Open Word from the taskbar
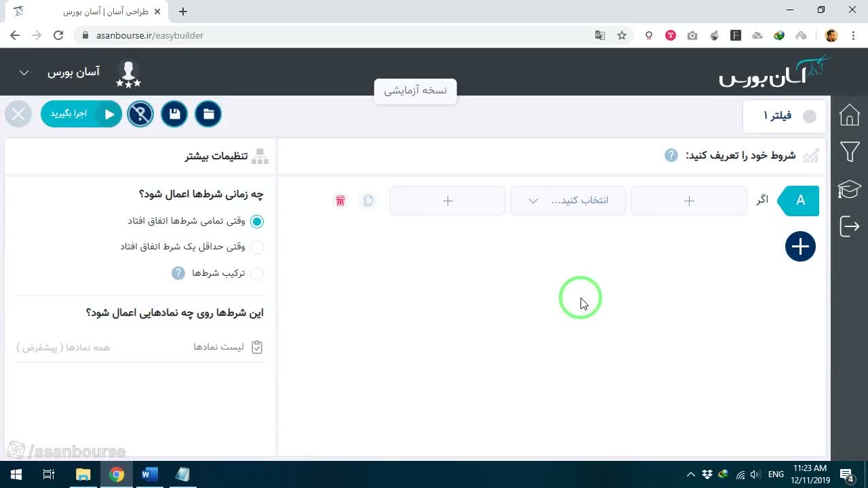This screenshot has height=488, width=868. [149, 474]
